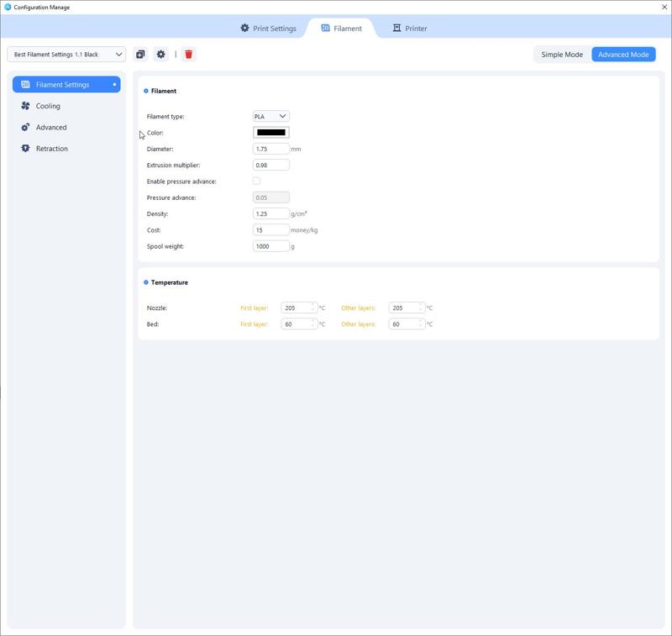Go to Advanced section

66,128
